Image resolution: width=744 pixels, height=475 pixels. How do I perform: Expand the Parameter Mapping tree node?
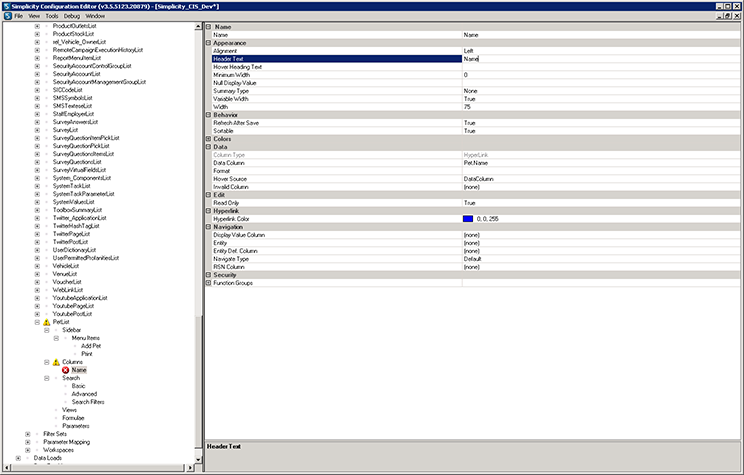click(28, 442)
